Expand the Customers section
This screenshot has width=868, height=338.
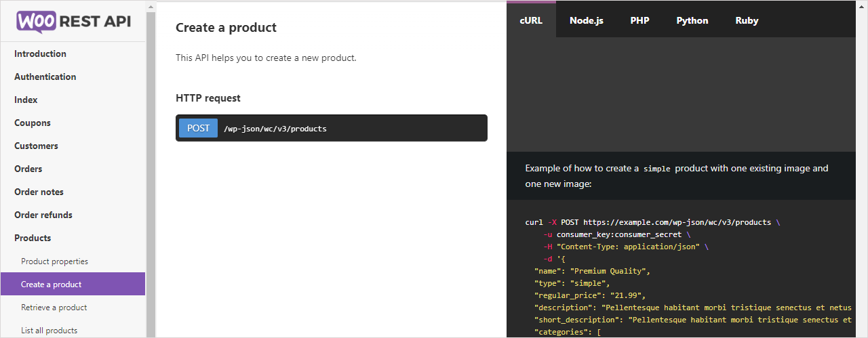point(36,146)
